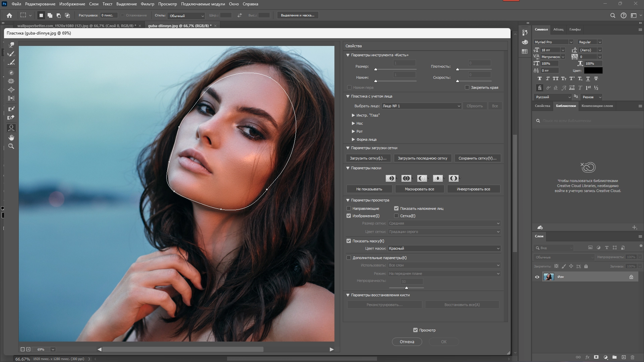The image size is (644, 362).
Task: Click the black text color swatch
Action: [x=593, y=70]
